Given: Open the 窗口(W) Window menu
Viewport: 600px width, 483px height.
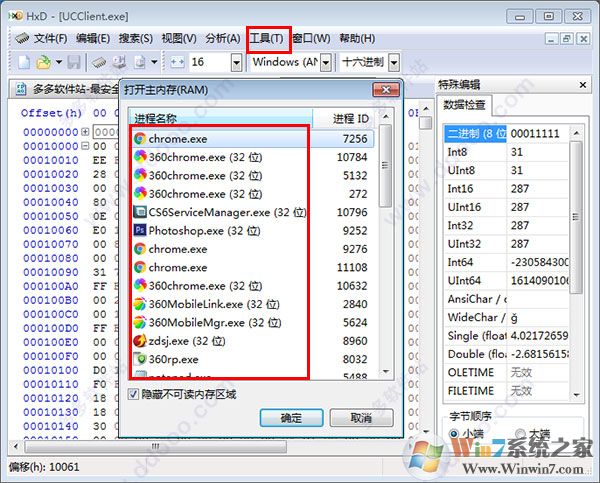Looking at the screenshot, I should (311, 38).
